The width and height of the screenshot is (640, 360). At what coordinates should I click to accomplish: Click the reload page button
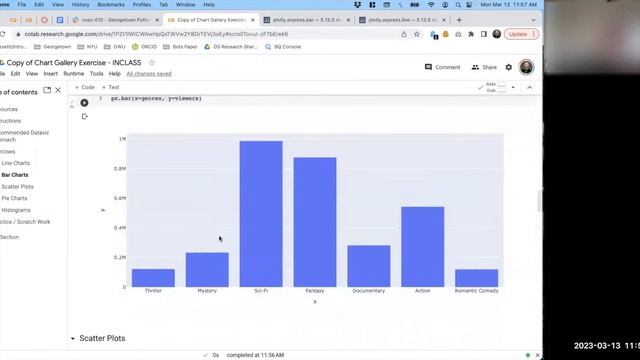pos(2,34)
